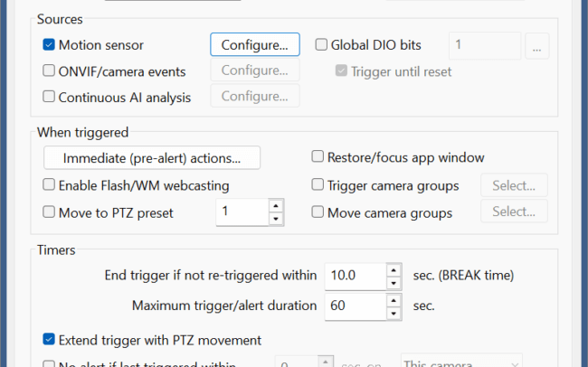Increase maximum trigger duration up arrow
Image resolution: width=588 pixels, height=367 pixels.
coord(394,300)
